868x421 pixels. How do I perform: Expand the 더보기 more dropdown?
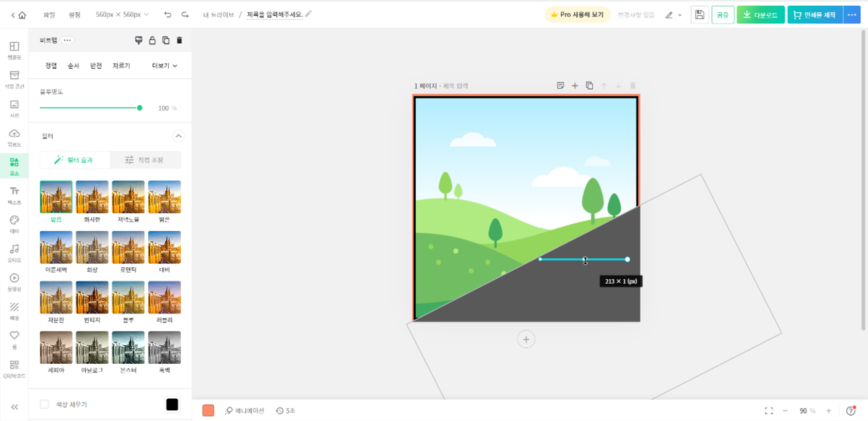[x=165, y=65]
